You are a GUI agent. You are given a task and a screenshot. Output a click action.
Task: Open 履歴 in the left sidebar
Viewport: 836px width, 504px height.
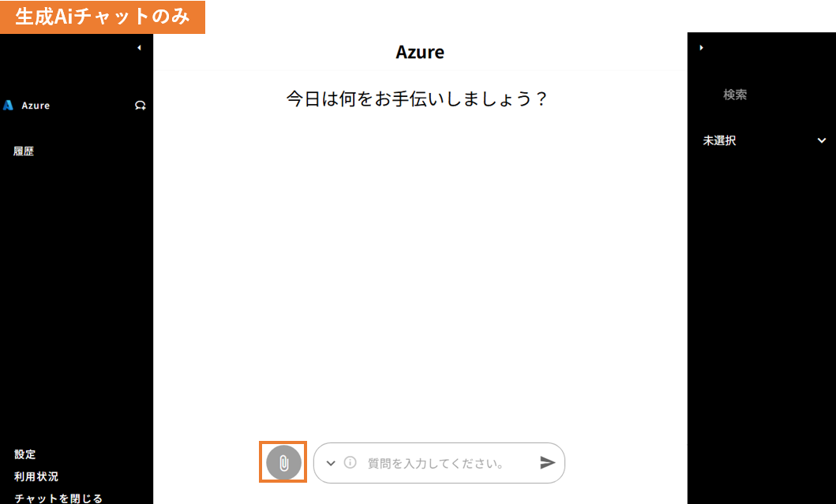point(24,151)
